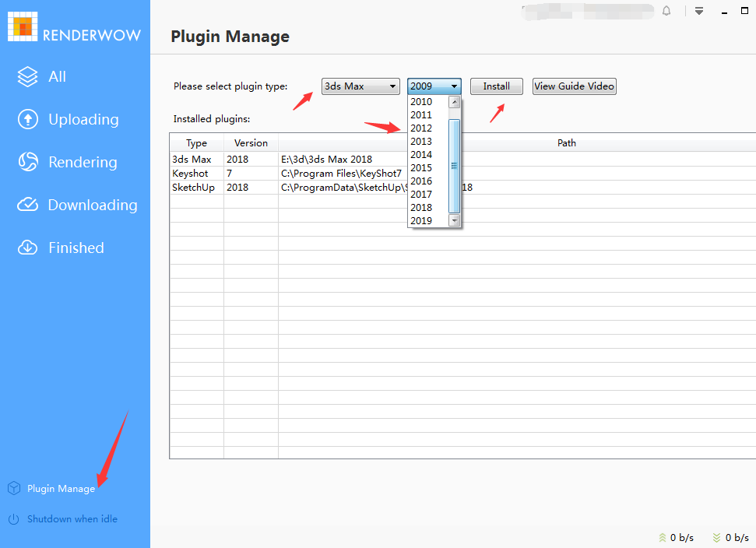The image size is (756, 548).
Task: Click the Install button
Action: (497, 86)
